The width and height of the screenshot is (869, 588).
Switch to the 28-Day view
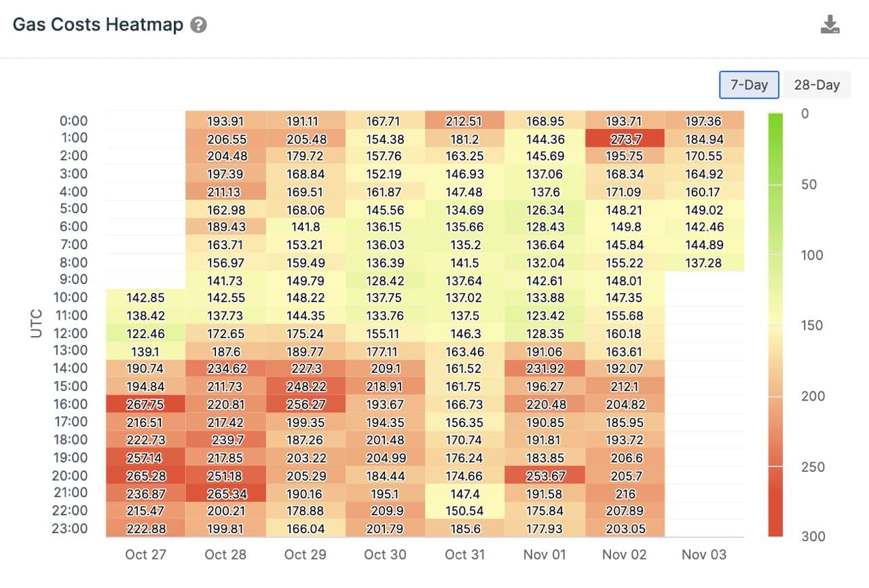(817, 85)
